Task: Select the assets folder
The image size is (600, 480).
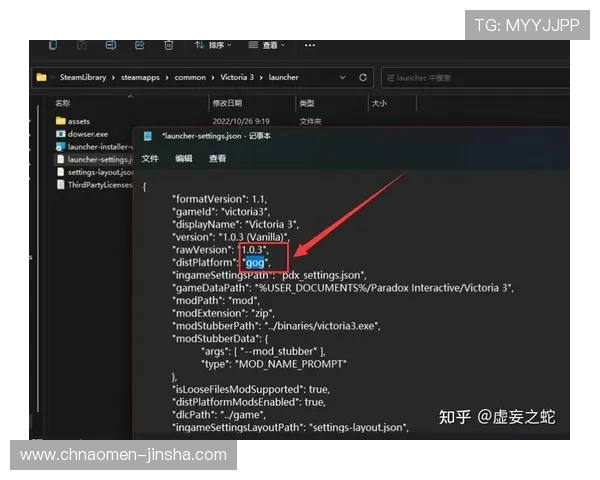Action: coord(78,121)
